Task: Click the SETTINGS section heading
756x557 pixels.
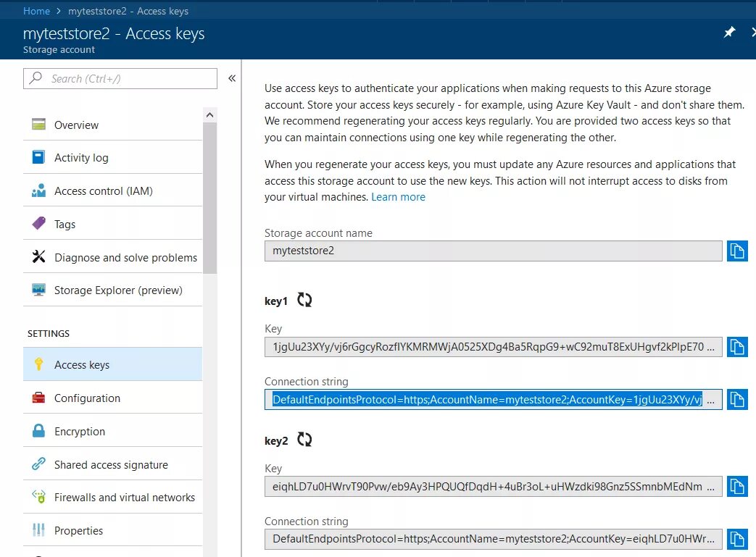Action: pyautogui.click(x=49, y=333)
